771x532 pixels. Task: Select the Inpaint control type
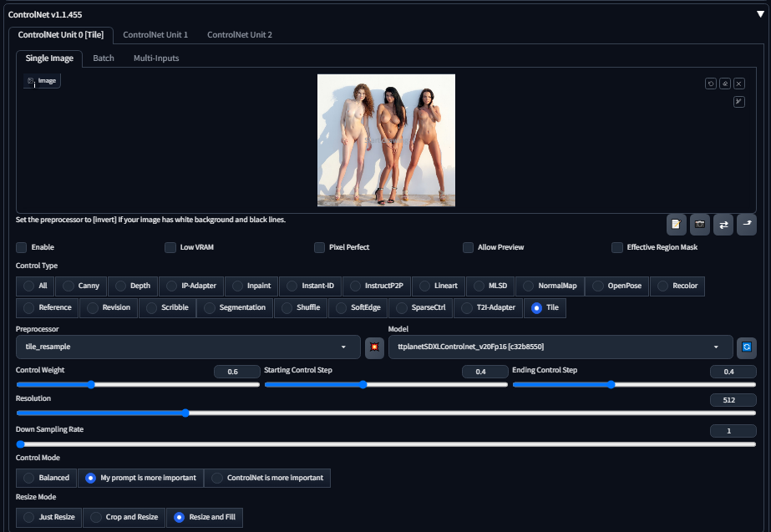point(251,286)
